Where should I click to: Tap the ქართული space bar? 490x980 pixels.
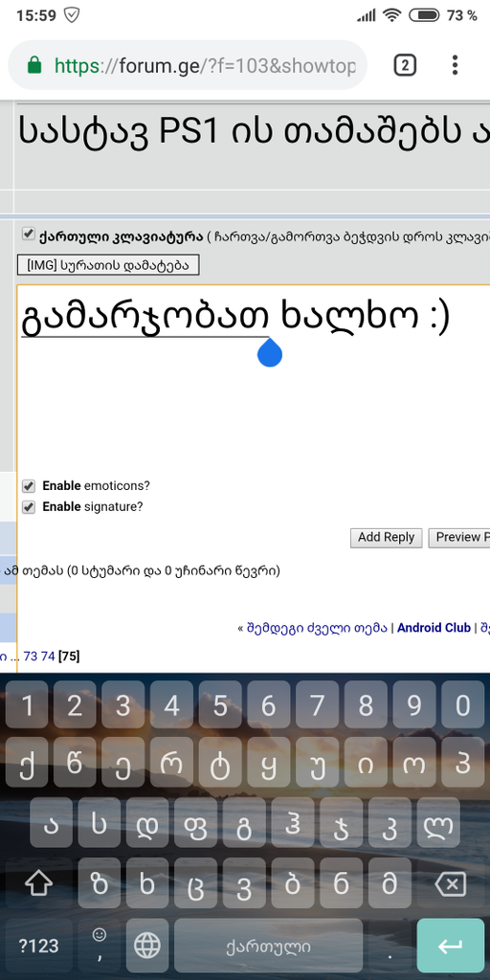pos(268,945)
